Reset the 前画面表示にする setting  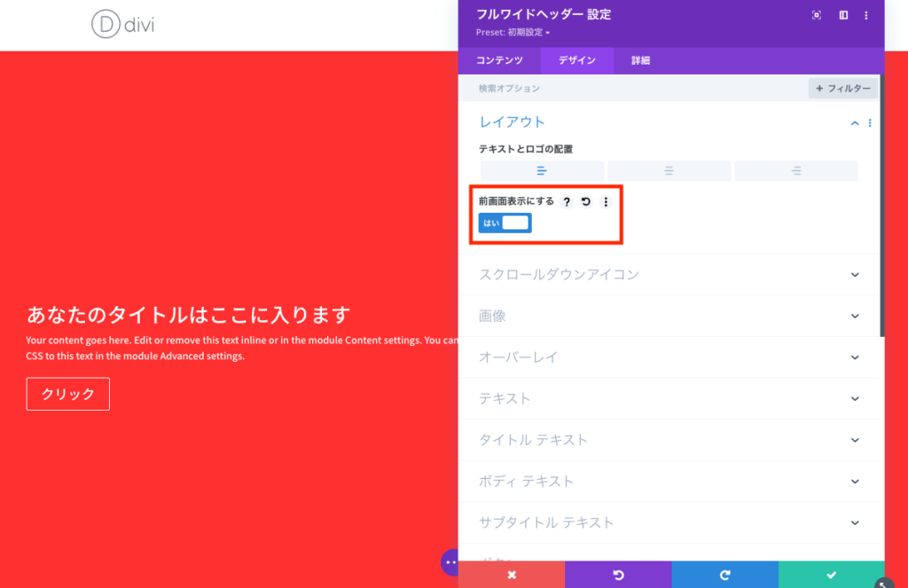tap(585, 201)
